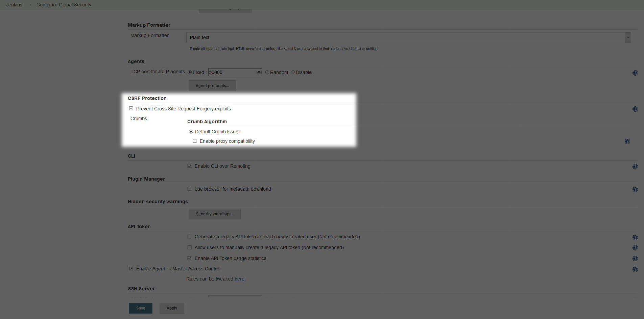The image size is (644, 319).
Task: Open help for API Token usage statistics
Action: [635, 259]
